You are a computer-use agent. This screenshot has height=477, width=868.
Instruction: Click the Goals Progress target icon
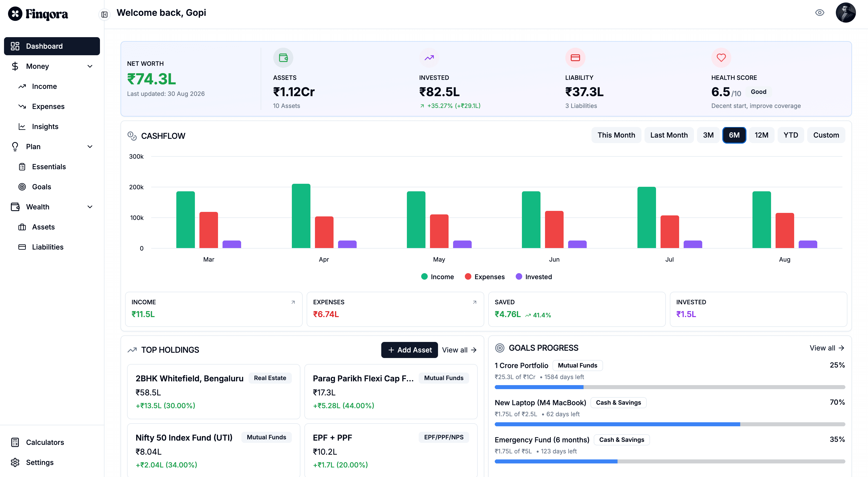click(500, 348)
